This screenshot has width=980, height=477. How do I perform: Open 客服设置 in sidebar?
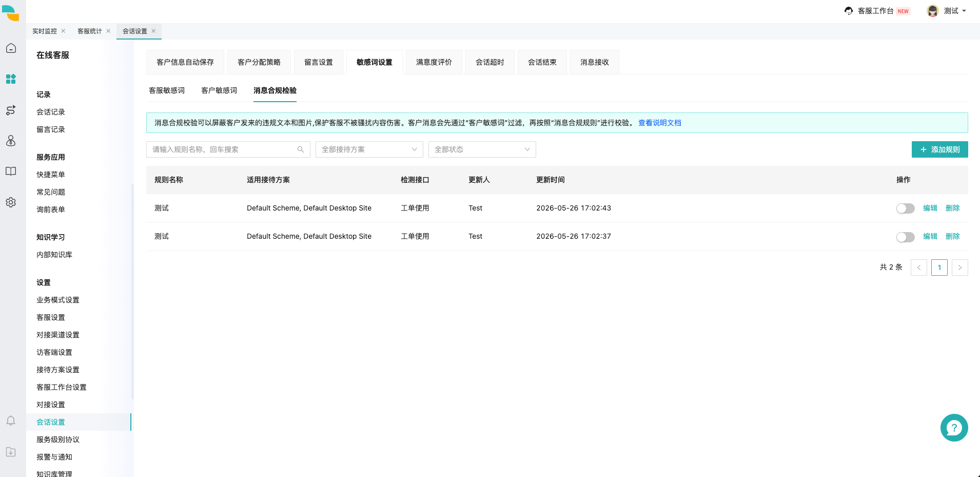point(51,317)
